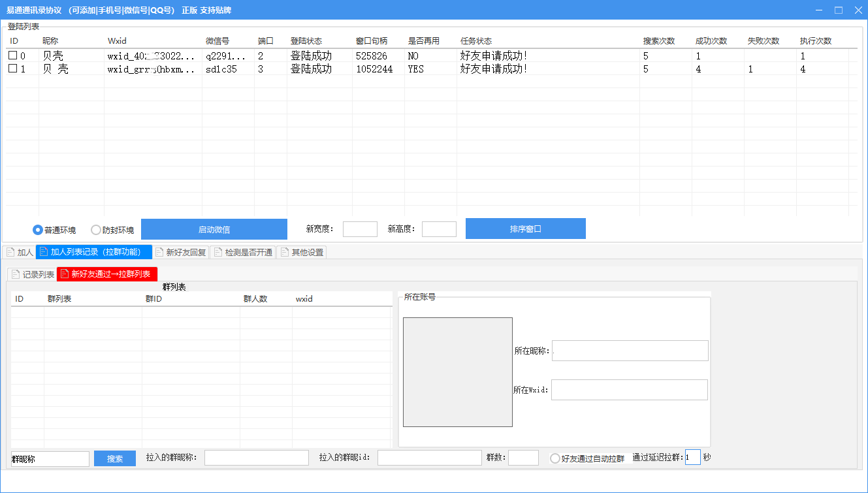Select the 新好友通过→拉群列表 sub-tab

pos(107,274)
